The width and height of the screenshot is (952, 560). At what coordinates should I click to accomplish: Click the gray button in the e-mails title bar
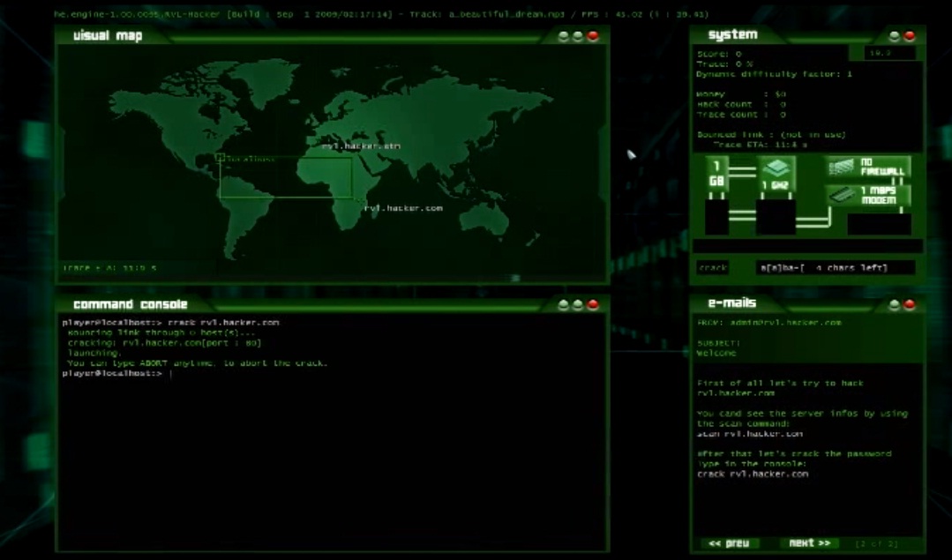(x=895, y=304)
